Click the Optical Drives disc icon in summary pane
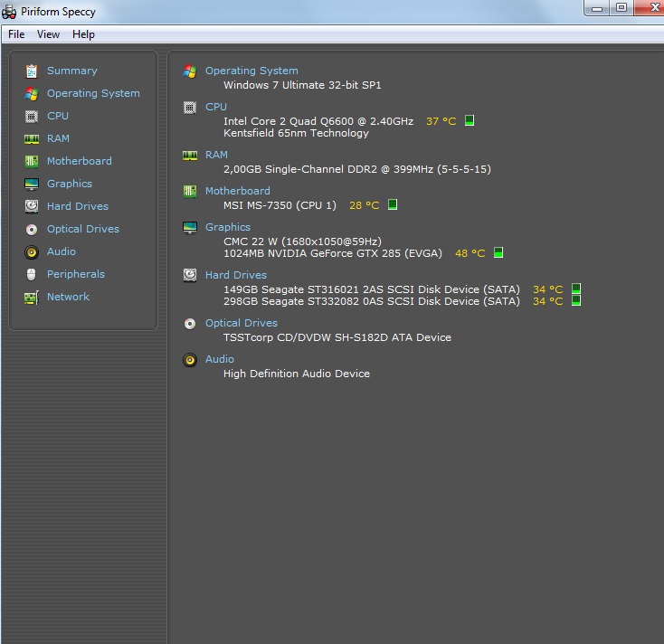 [190, 324]
